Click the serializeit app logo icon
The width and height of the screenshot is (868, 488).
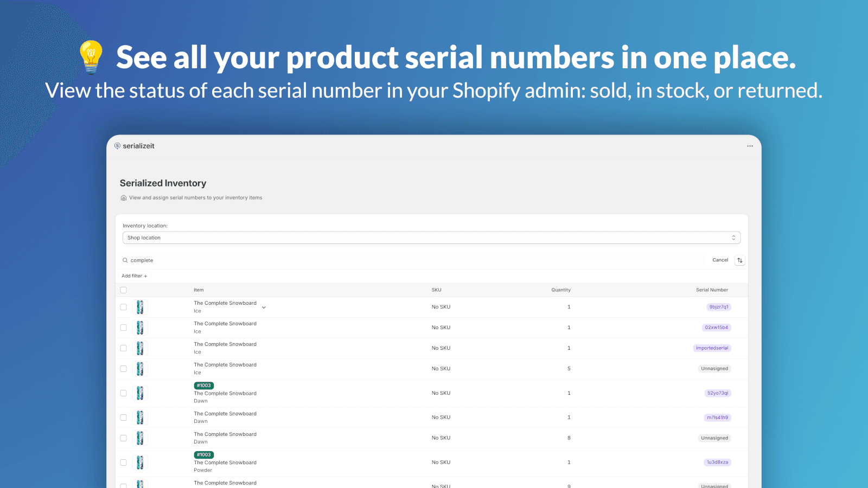pos(117,146)
